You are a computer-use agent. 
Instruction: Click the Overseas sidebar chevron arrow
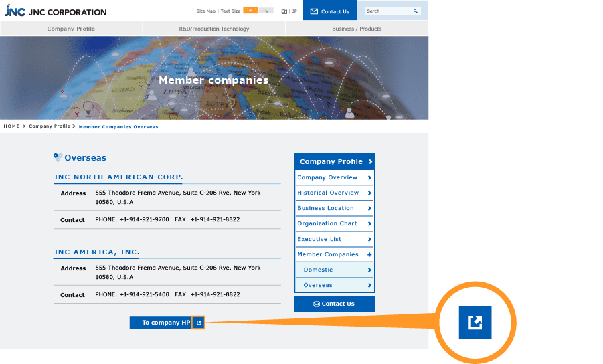[x=369, y=285]
